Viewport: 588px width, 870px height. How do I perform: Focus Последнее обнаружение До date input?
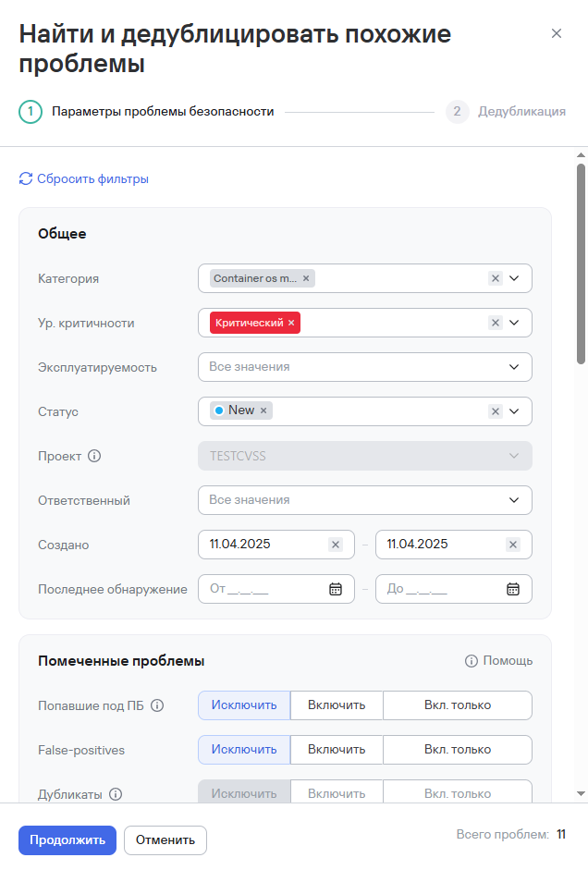pos(454,589)
